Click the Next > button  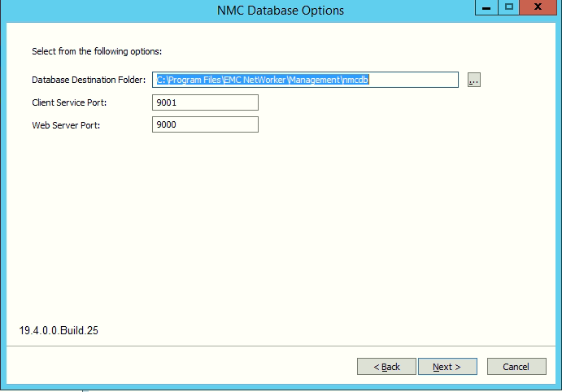[447, 367]
